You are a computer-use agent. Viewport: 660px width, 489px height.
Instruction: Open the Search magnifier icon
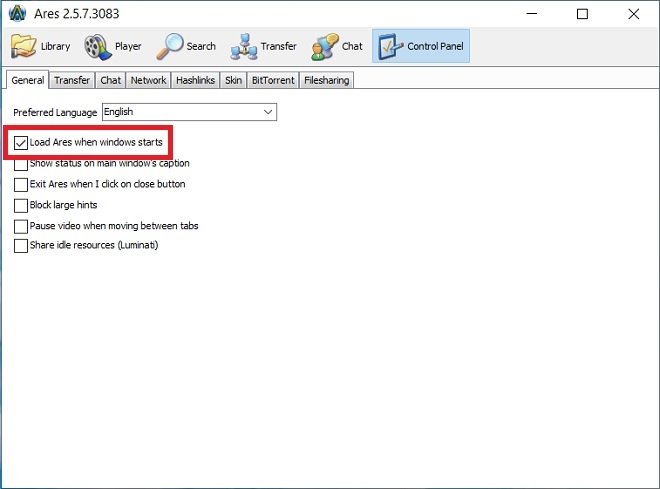click(170, 46)
